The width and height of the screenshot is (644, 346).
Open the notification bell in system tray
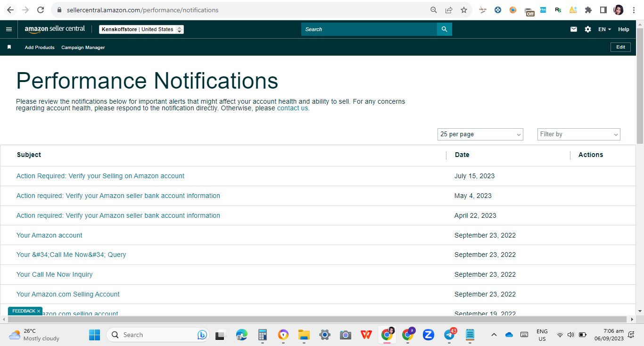(631, 335)
